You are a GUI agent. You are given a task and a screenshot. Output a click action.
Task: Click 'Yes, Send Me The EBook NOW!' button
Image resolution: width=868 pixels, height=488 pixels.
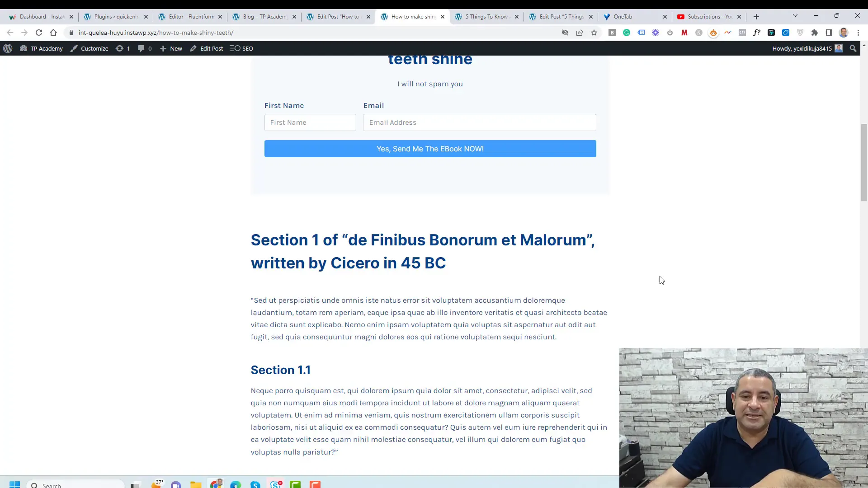point(430,148)
